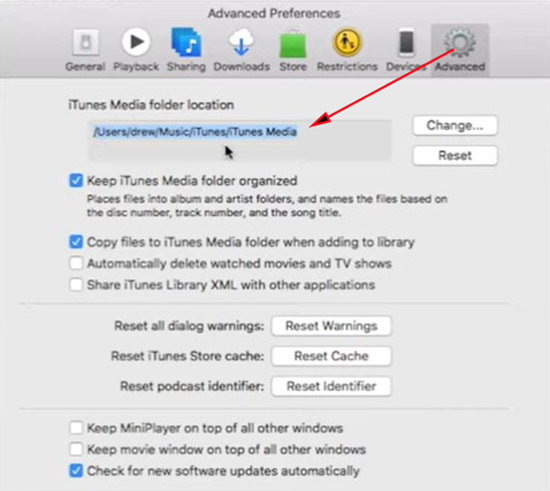Click the Reset Identifier button
This screenshot has height=491, width=550.
click(331, 386)
